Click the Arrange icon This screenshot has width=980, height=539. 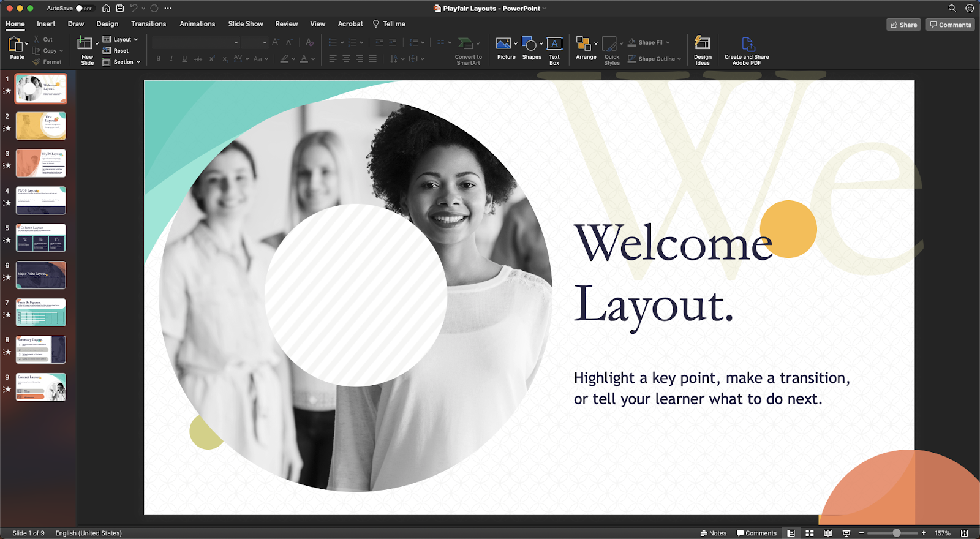coord(584,43)
